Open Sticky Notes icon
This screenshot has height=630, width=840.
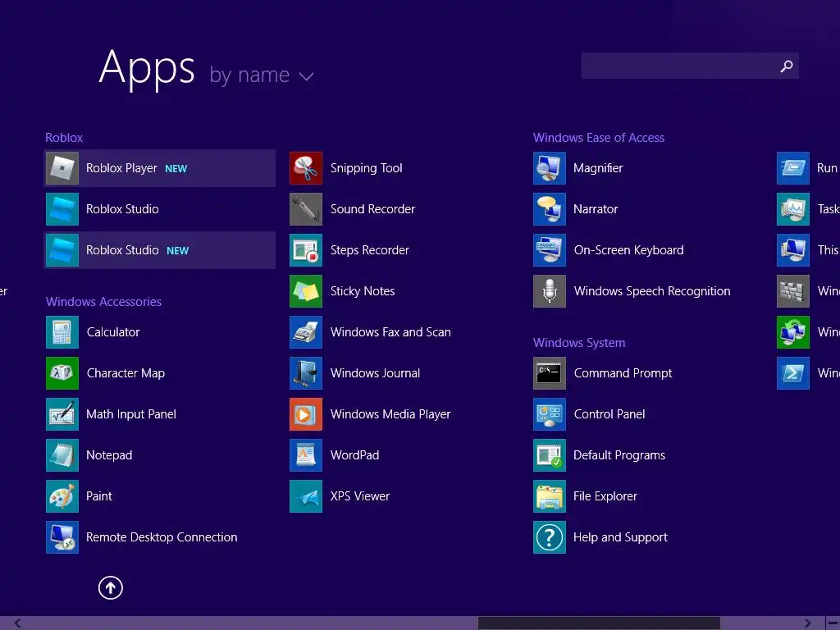pos(306,291)
